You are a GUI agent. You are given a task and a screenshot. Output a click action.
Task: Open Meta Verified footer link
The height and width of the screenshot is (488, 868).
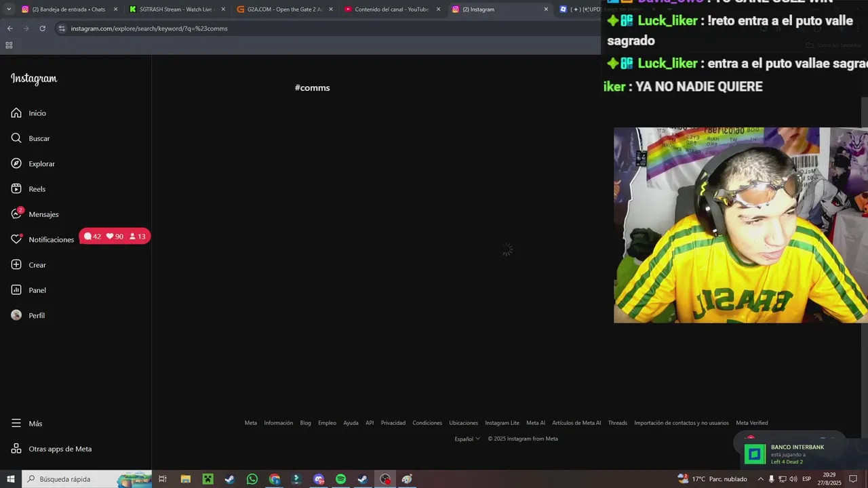point(752,423)
